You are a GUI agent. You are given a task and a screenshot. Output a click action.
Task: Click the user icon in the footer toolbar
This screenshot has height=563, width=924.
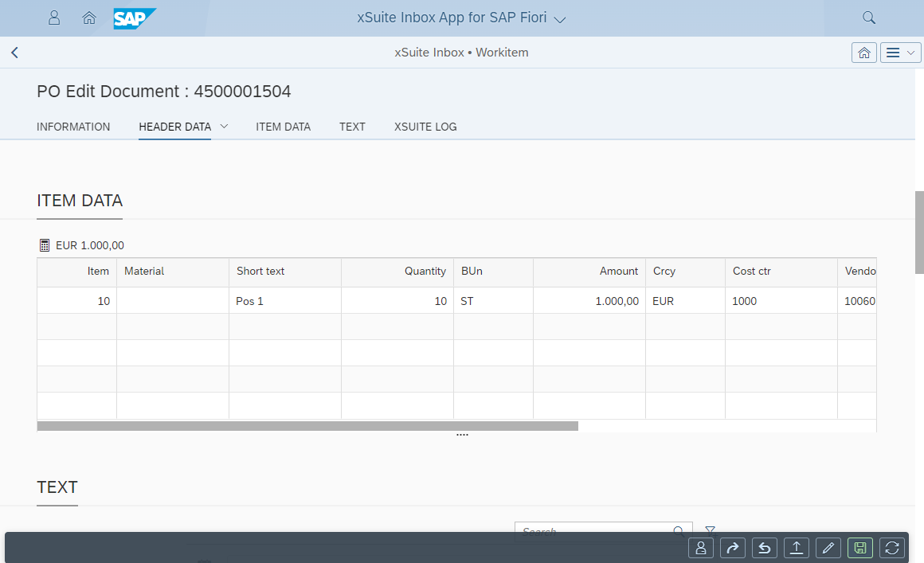(x=701, y=547)
